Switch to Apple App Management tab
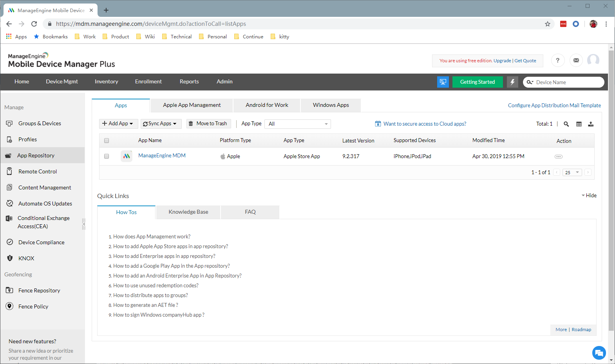Viewport: 615px width, 364px height. coord(192,105)
